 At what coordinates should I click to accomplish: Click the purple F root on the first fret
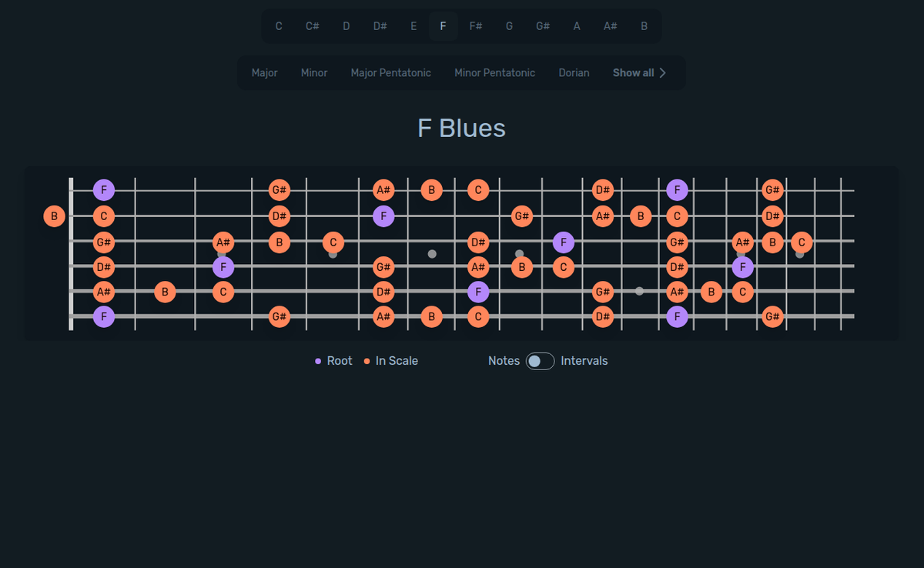104,189
